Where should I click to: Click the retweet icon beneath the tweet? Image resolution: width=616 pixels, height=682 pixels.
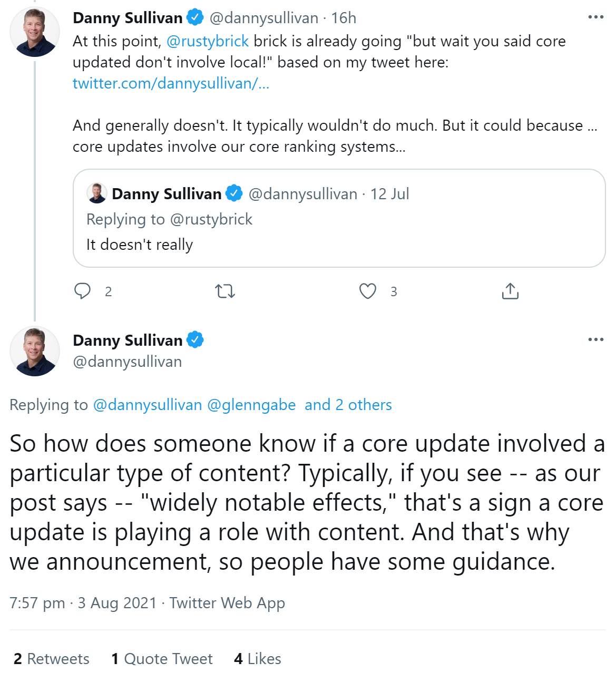coord(224,290)
